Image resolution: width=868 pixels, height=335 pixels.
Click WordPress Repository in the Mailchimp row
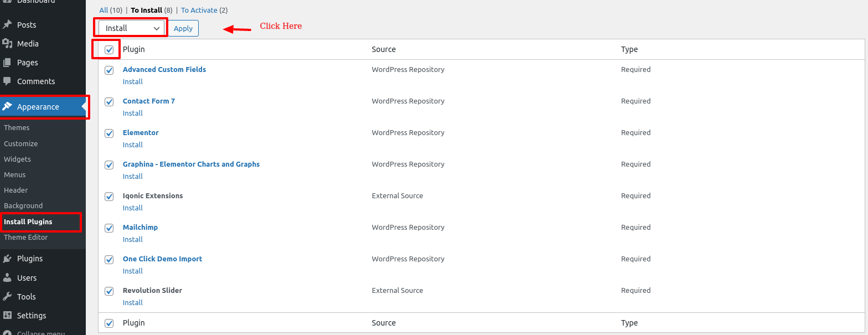coord(408,227)
